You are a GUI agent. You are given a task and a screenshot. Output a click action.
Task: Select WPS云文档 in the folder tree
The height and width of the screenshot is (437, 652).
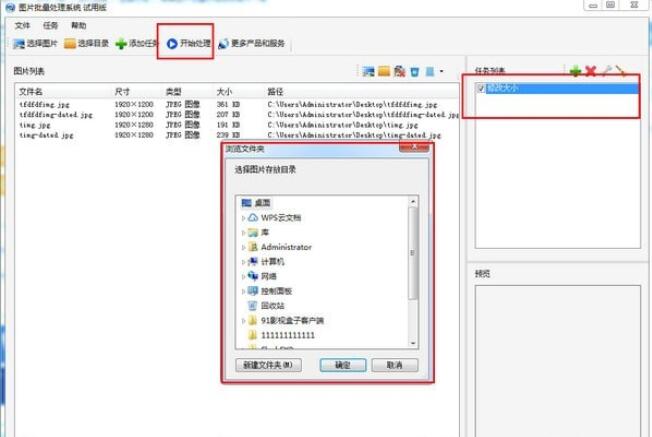[x=281, y=218]
